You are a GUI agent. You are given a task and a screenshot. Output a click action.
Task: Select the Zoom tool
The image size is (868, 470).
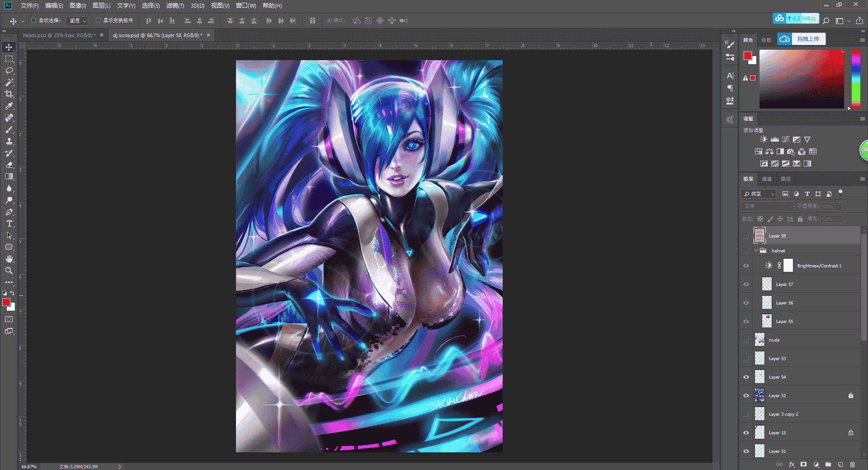[x=9, y=271]
